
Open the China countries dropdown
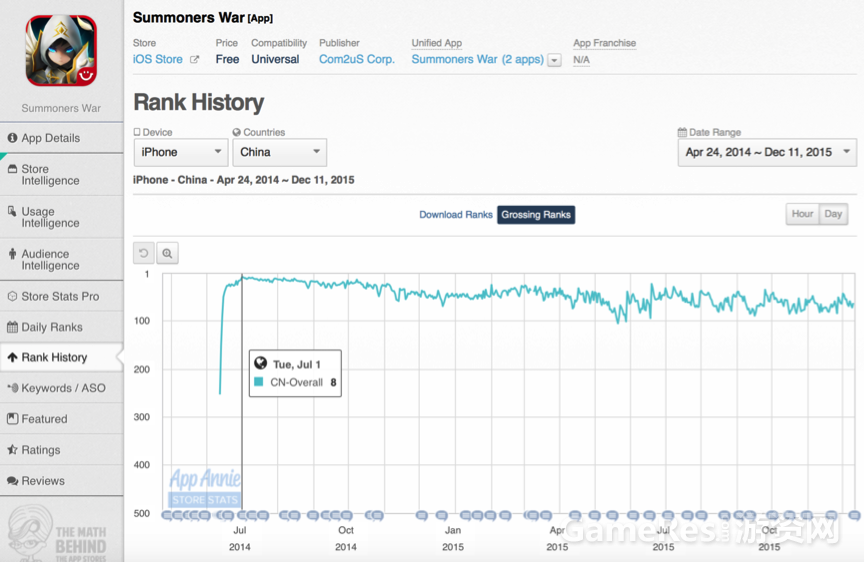click(280, 152)
